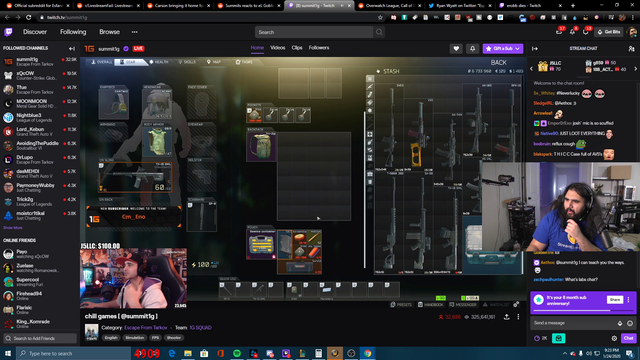Viewport: 640px width, 360px height.
Task: Expand the Show More followed channels link
Action: (13, 228)
